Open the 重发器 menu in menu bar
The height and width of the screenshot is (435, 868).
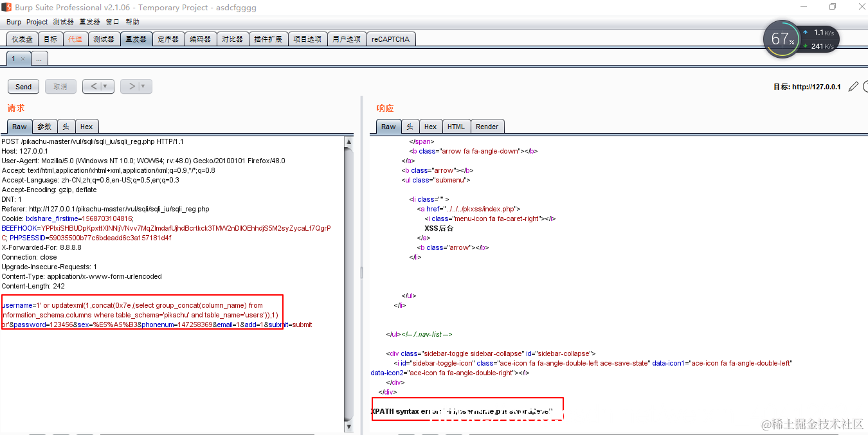coord(90,22)
